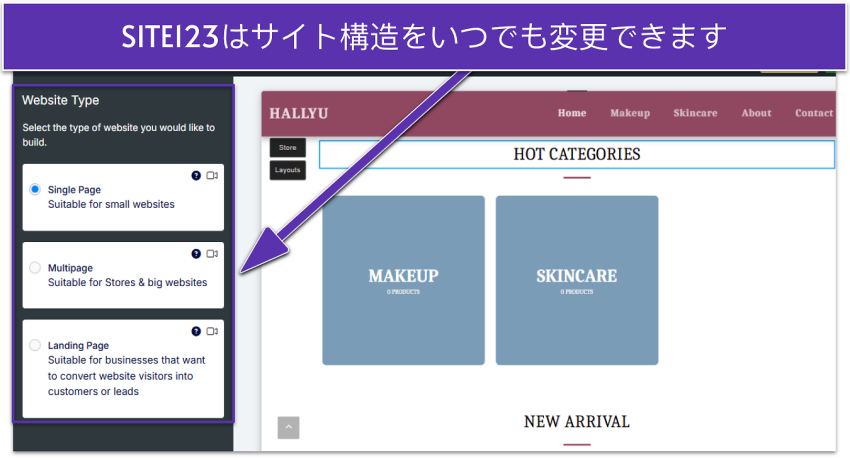Play video guide for Multipage option
850x460 pixels.
[x=212, y=254]
